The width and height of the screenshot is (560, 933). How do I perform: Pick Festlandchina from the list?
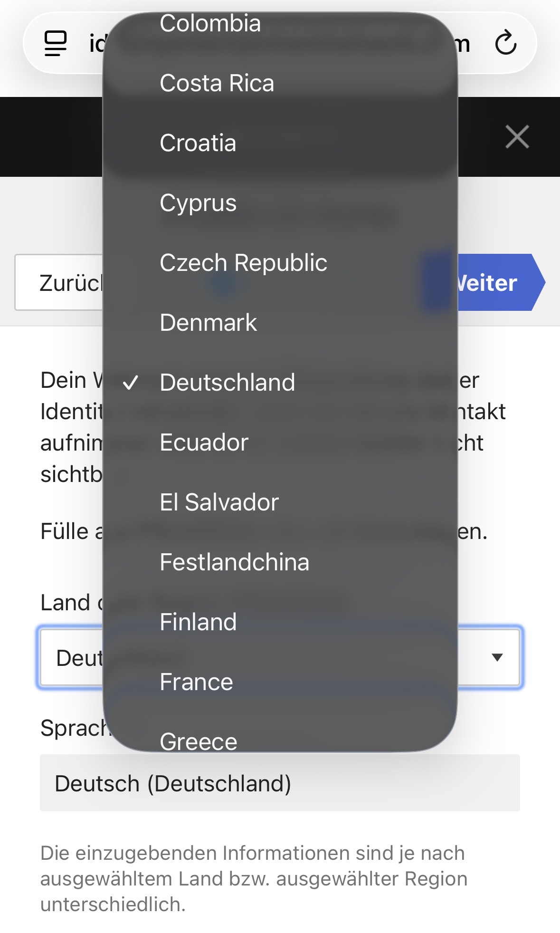click(234, 562)
